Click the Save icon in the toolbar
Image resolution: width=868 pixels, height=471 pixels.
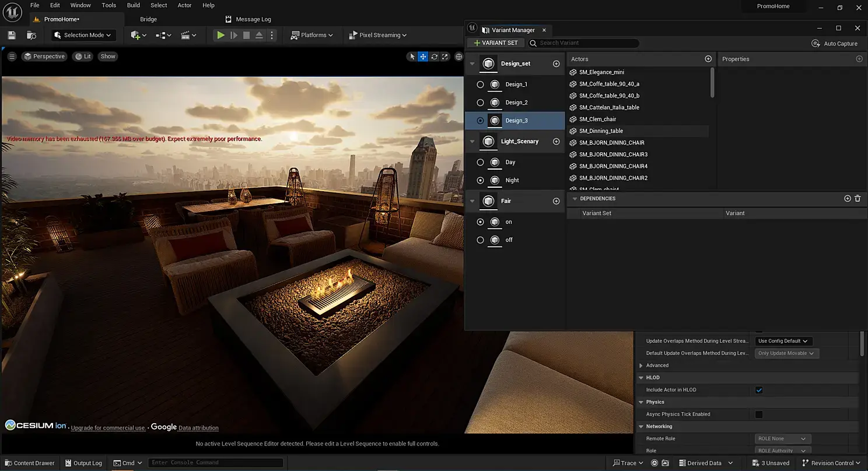click(x=12, y=35)
